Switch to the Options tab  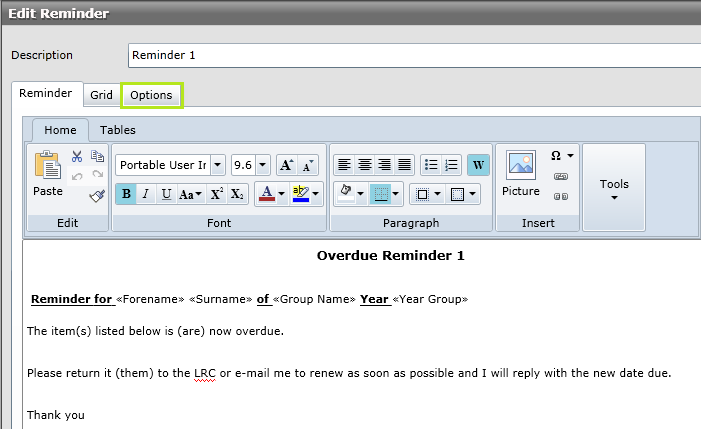[x=151, y=95]
